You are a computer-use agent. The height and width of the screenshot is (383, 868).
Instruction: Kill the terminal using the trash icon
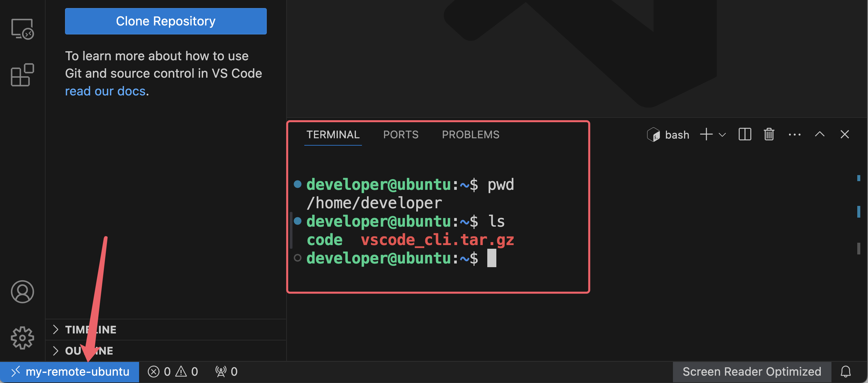pyautogui.click(x=768, y=134)
